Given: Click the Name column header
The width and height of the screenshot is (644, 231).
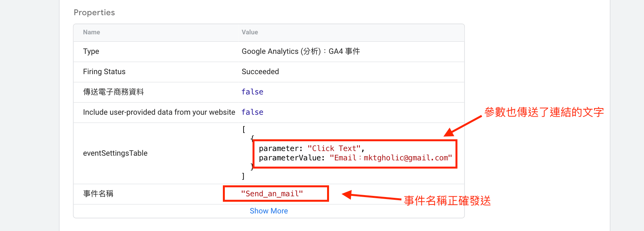Looking at the screenshot, I should pos(91,32).
